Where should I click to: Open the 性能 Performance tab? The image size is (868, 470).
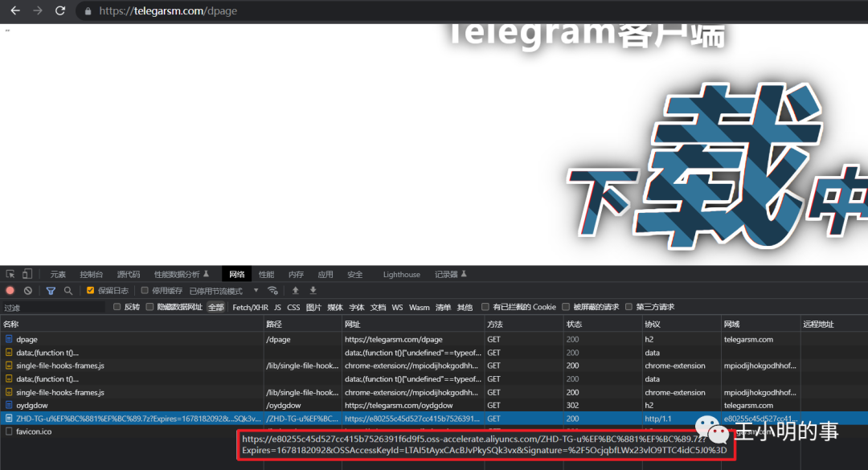pos(266,275)
